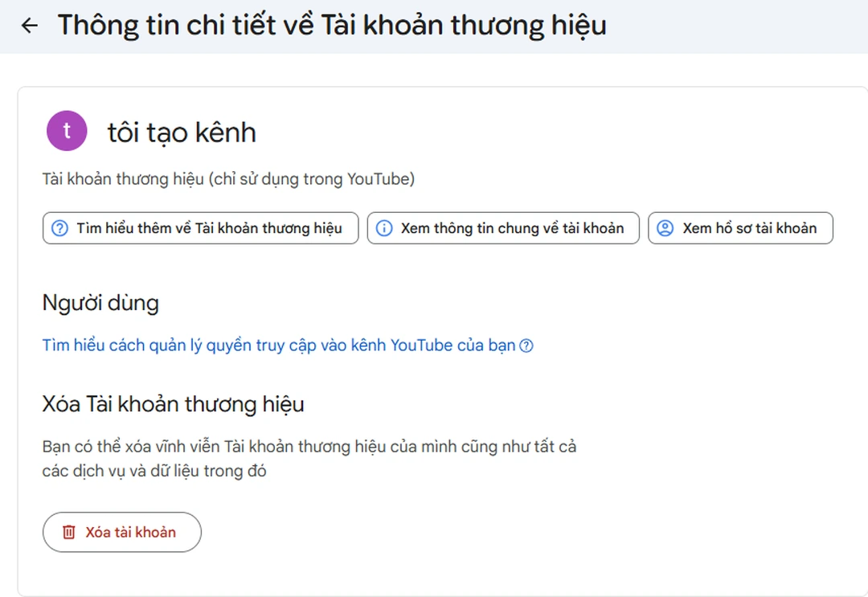Screen dimensions: 868x597
Task: Click the page title 'Thông tin chi tiết về Tài khoản thương hiệu'
Action: point(332,26)
